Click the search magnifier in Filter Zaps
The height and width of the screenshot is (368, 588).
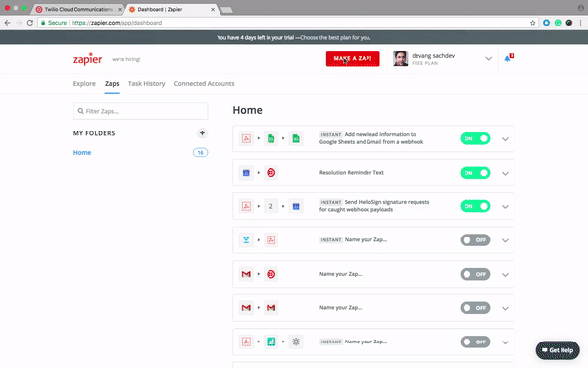click(80, 111)
